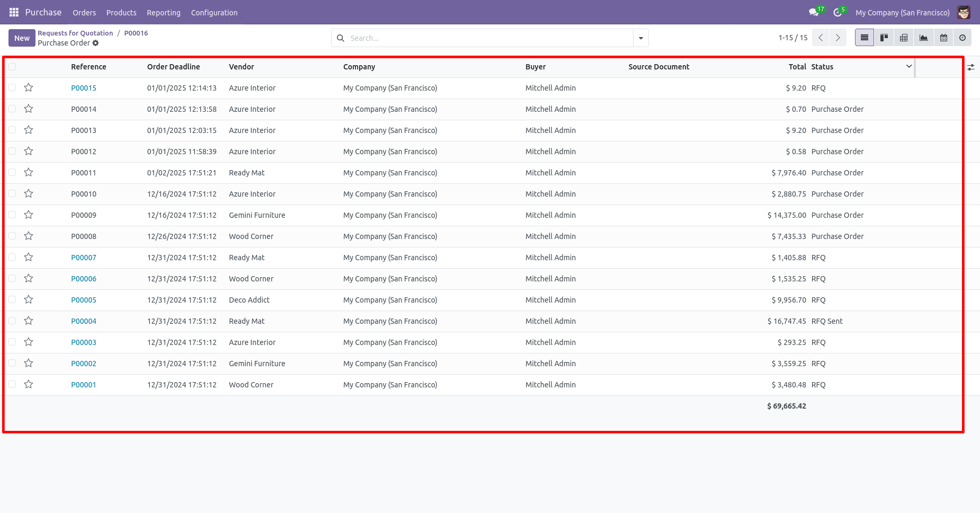This screenshot has width=980, height=513.
Task: Star order P00004 as priority
Action: 29,321
